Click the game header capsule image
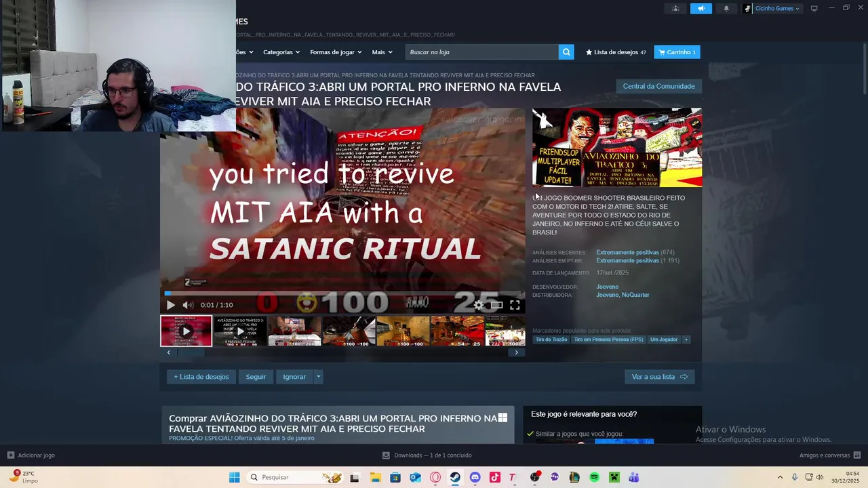This screenshot has height=488, width=868. pyautogui.click(x=617, y=147)
